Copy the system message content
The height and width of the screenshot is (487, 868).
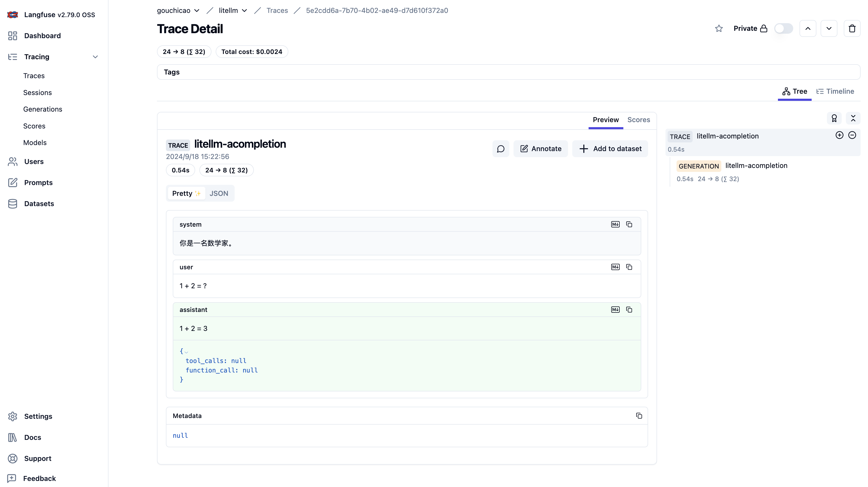point(629,224)
